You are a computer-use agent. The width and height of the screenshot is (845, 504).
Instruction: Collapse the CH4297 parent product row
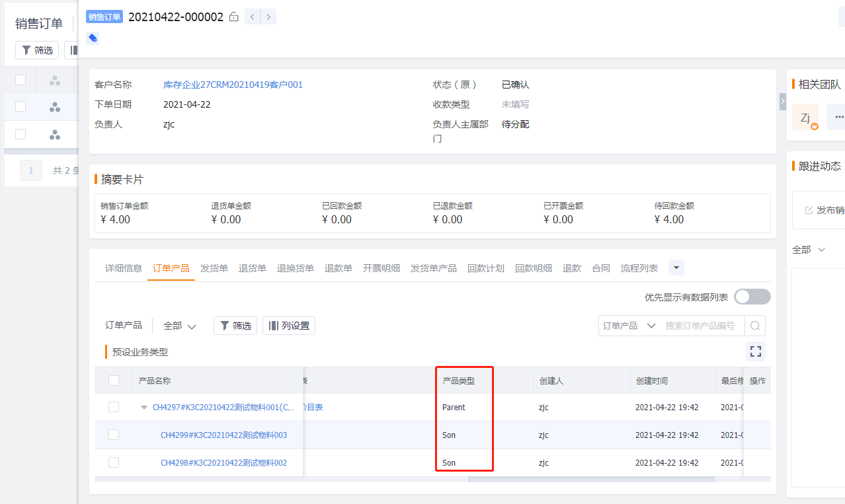click(x=144, y=408)
